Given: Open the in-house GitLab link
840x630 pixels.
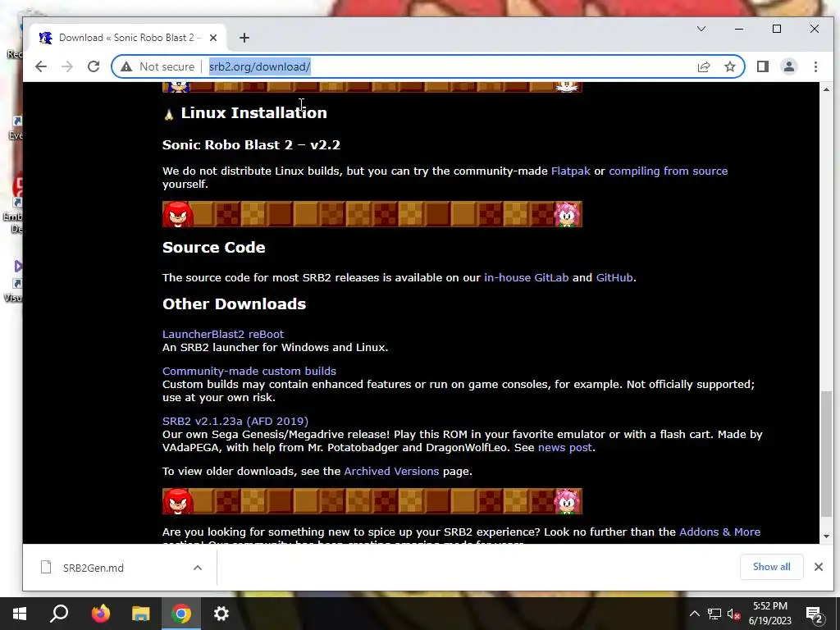Looking at the screenshot, I should click(526, 277).
